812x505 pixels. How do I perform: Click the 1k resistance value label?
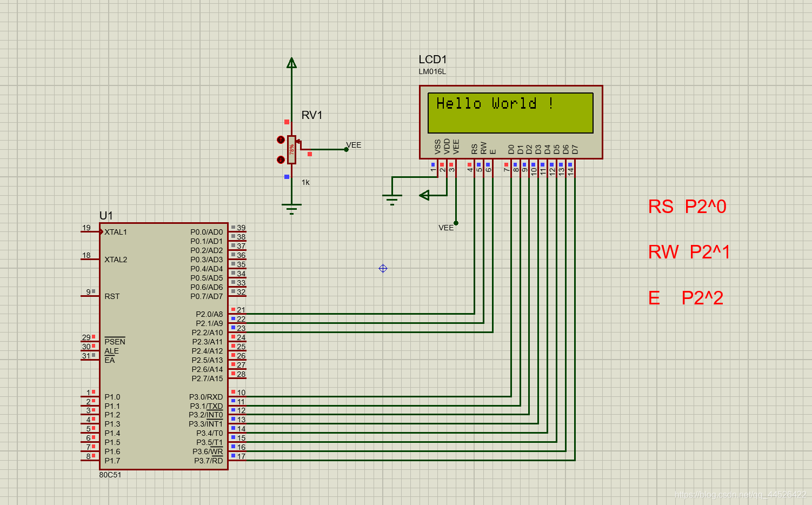[x=305, y=182]
